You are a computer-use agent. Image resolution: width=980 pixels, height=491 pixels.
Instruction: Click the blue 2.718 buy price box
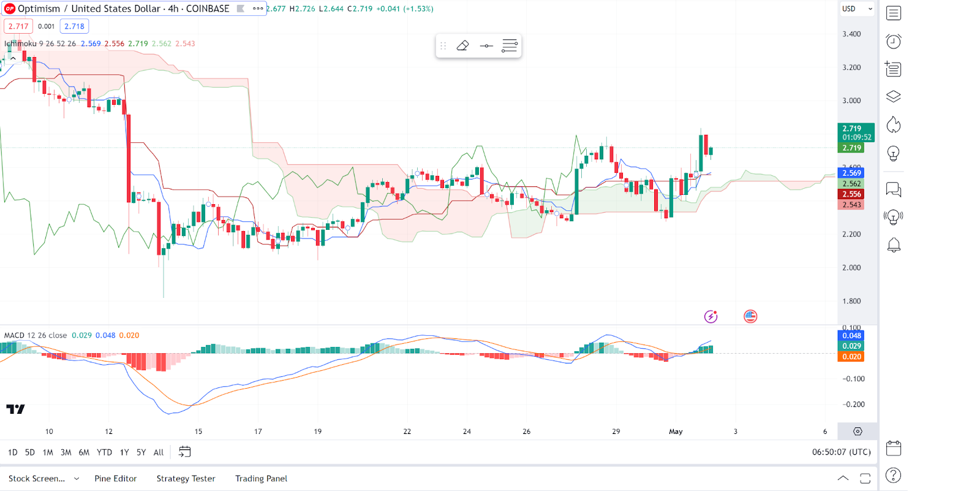coord(75,26)
